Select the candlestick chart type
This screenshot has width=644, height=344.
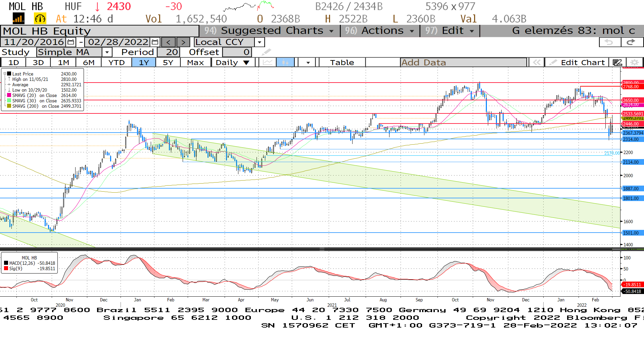285,62
